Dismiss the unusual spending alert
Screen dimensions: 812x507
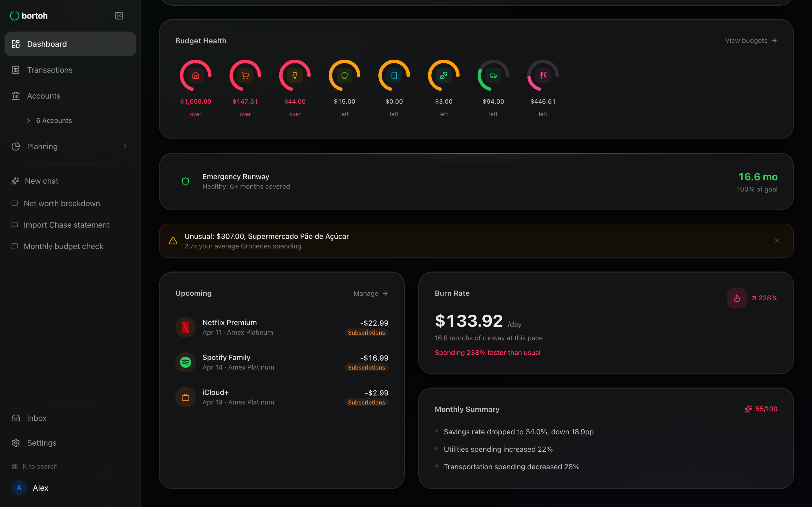(777, 241)
